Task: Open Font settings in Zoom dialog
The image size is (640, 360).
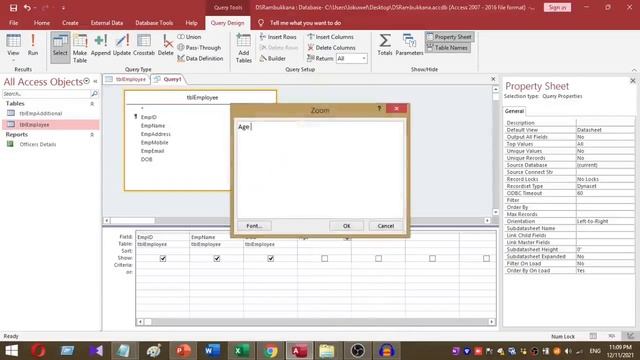Action: coord(254,226)
